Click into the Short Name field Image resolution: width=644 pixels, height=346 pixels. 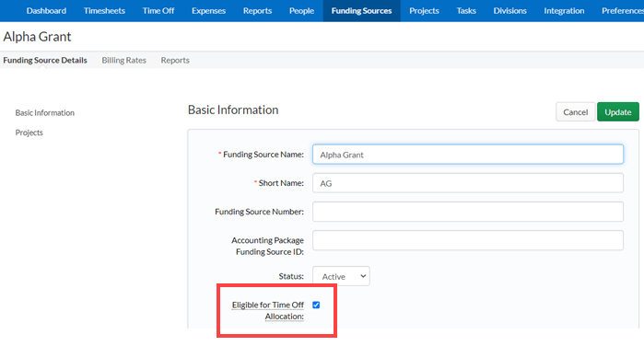point(468,183)
